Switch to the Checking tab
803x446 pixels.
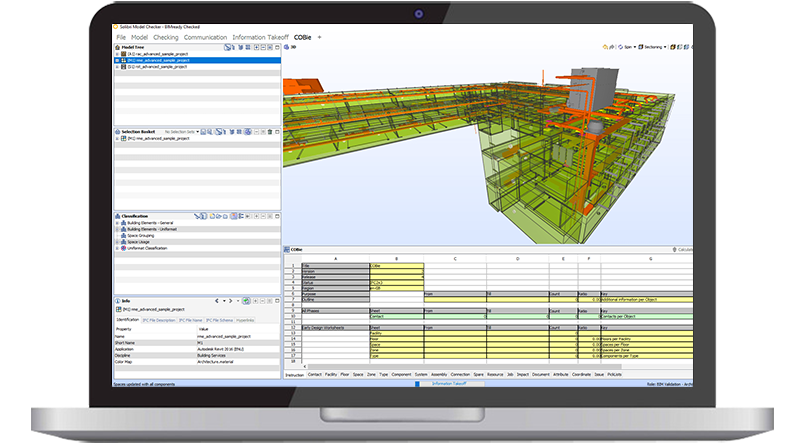(166, 37)
